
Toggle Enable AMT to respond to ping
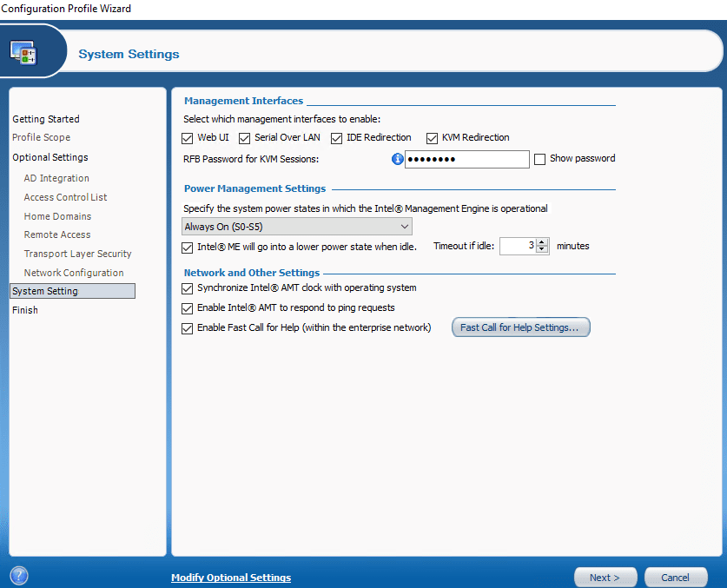[188, 308]
